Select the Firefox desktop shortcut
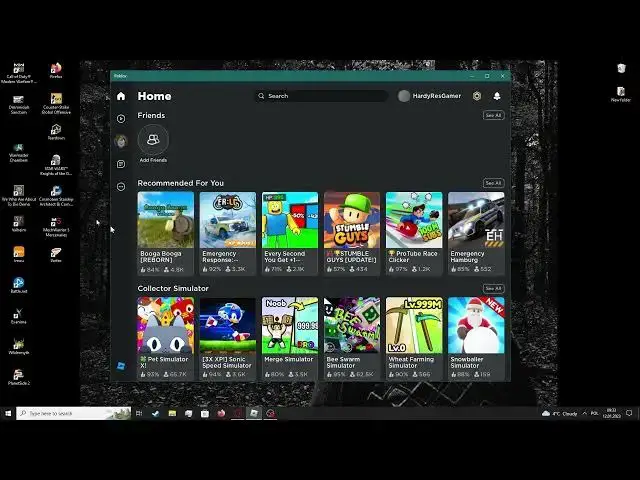The image size is (640, 480). [56, 71]
